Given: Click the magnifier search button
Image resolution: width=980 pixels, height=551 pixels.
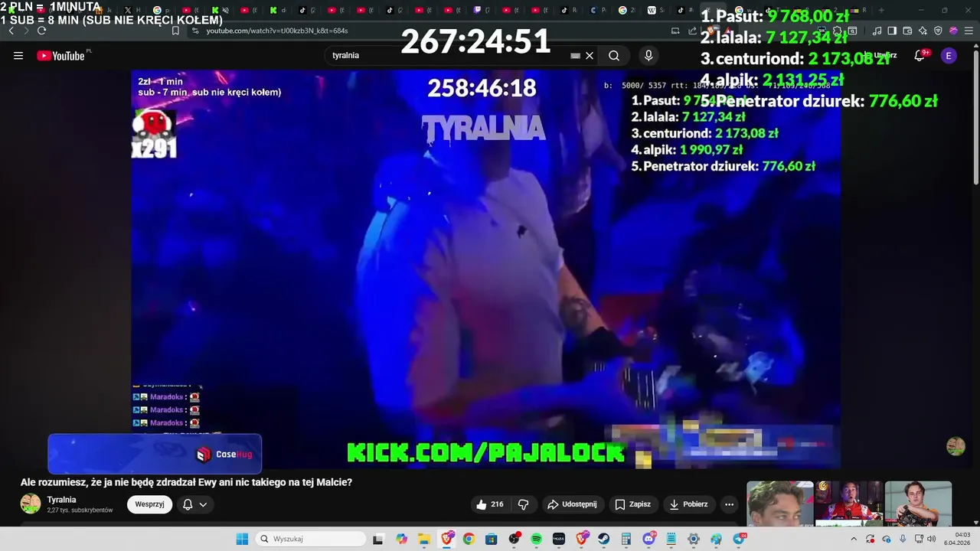Looking at the screenshot, I should coord(614,55).
